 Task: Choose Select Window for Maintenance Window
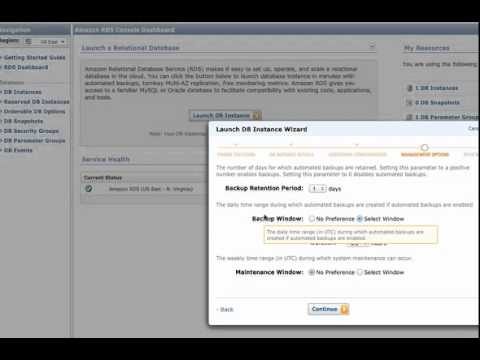(x=359, y=272)
